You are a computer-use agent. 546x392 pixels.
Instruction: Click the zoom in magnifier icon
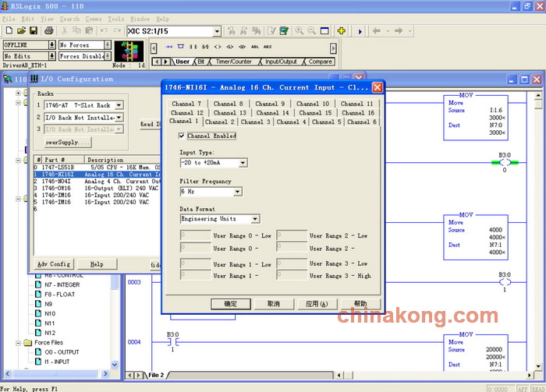tap(299, 31)
